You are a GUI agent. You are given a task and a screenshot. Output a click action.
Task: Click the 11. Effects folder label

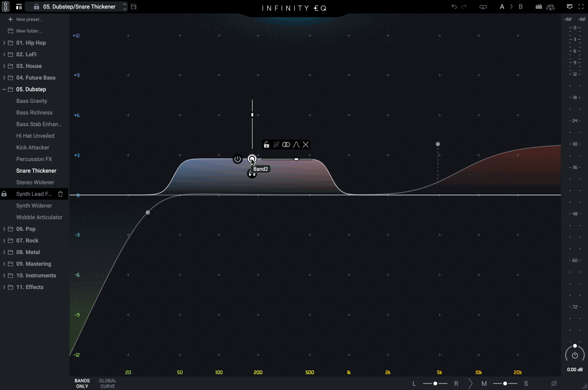click(x=30, y=287)
